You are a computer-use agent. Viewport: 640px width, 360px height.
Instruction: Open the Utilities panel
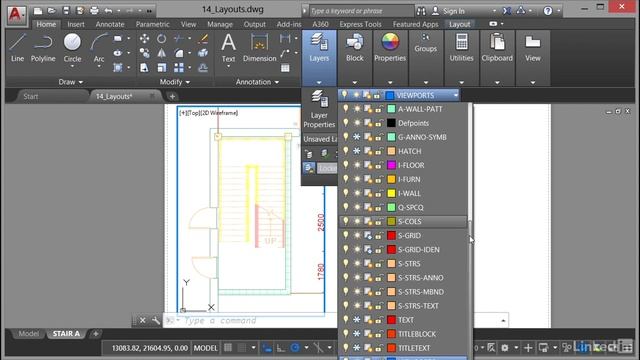(461, 47)
